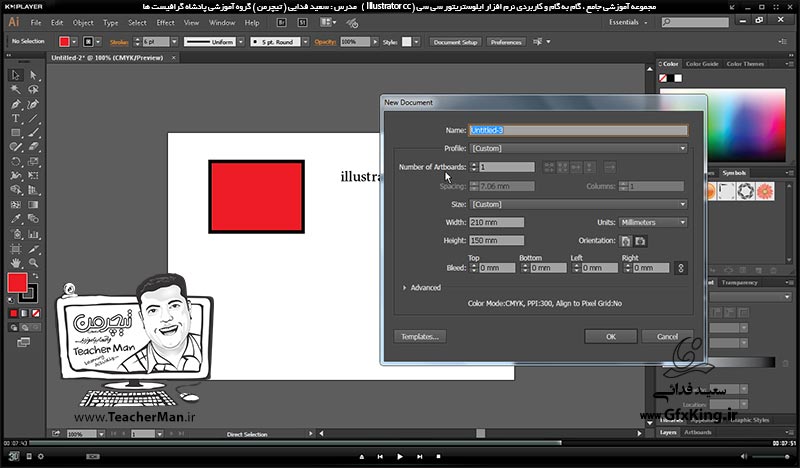Select the Magic Wand tool
This screenshot has height=468, width=800.
pos(16,90)
